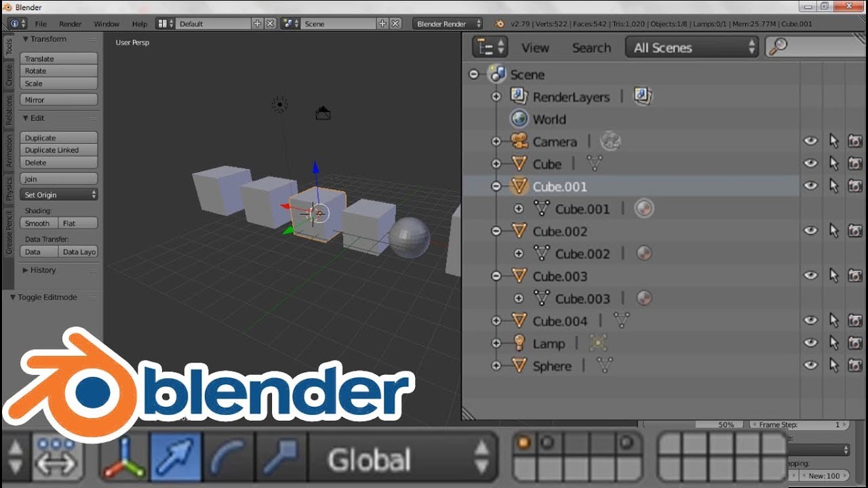Hide Cube.002 with its eye icon
Screen dimensions: 868x488
(x=810, y=230)
